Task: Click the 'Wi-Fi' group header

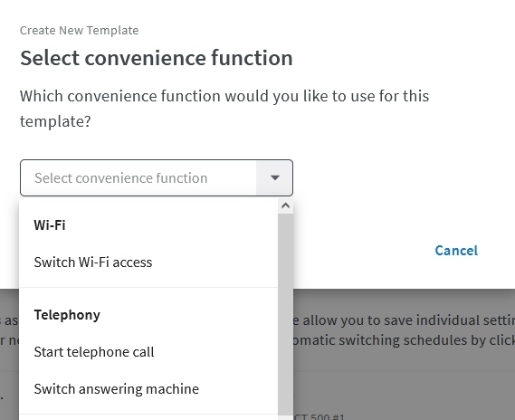Action: [x=50, y=225]
